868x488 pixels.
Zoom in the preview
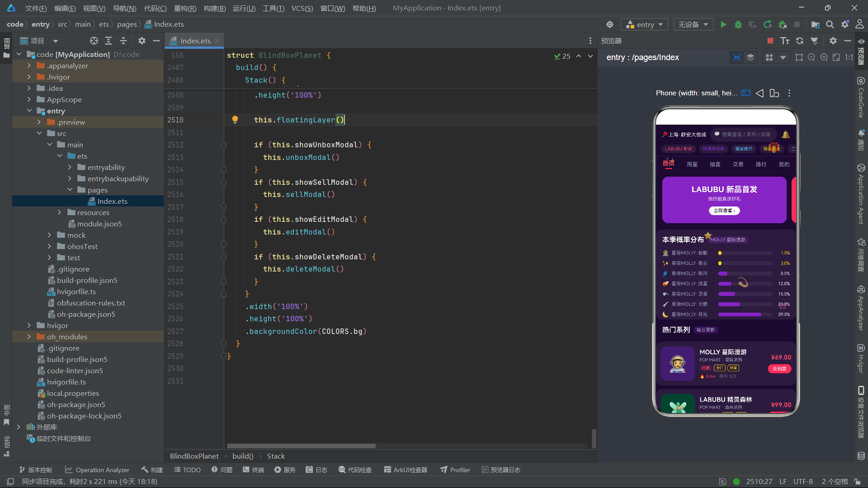(x=824, y=57)
